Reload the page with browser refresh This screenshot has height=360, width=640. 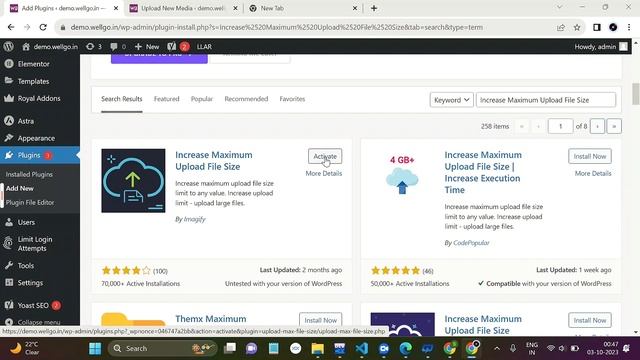(x=43, y=27)
